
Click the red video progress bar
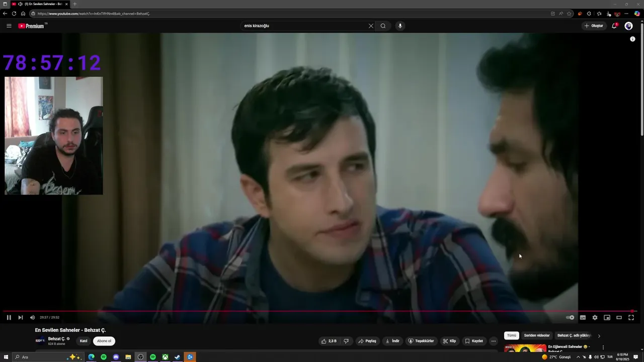pos(319,311)
